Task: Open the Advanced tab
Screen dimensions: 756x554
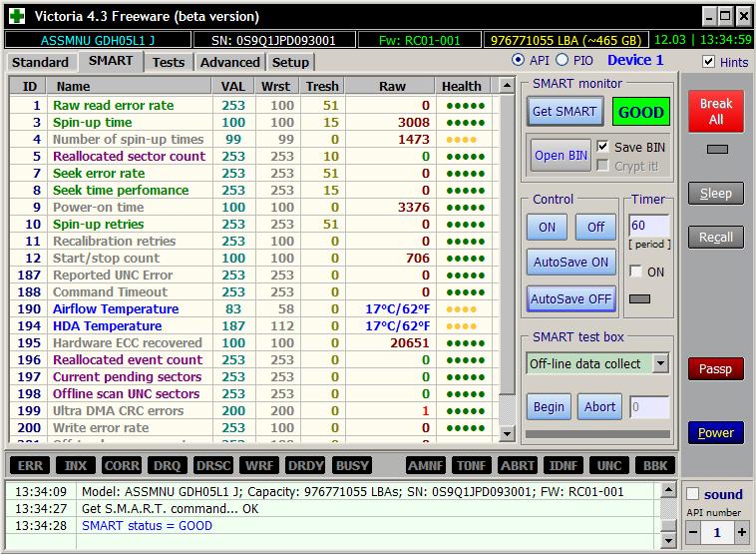Action: 229,62
